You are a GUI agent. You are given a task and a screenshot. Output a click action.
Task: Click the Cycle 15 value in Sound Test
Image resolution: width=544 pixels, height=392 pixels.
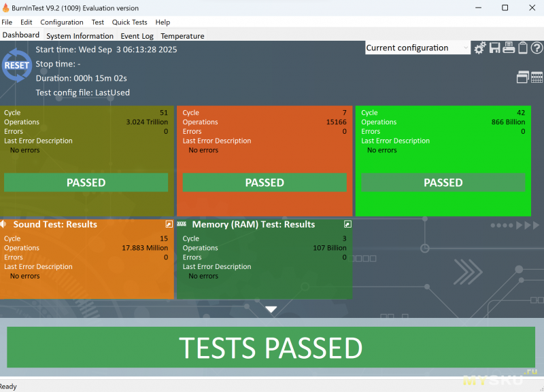click(164, 238)
